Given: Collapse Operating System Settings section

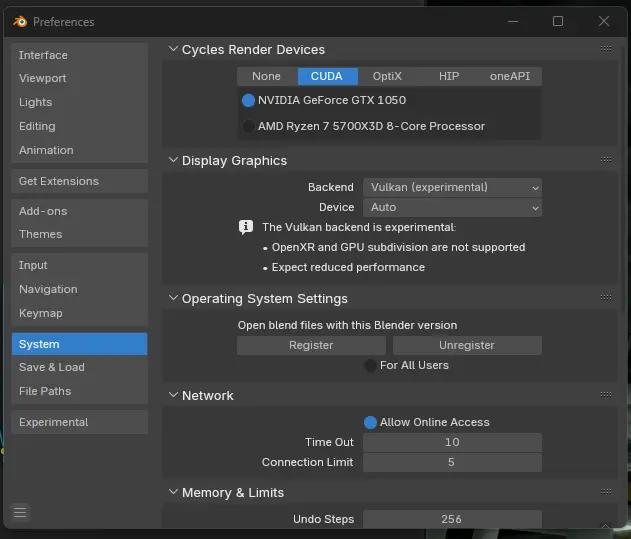Looking at the screenshot, I should tap(173, 298).
